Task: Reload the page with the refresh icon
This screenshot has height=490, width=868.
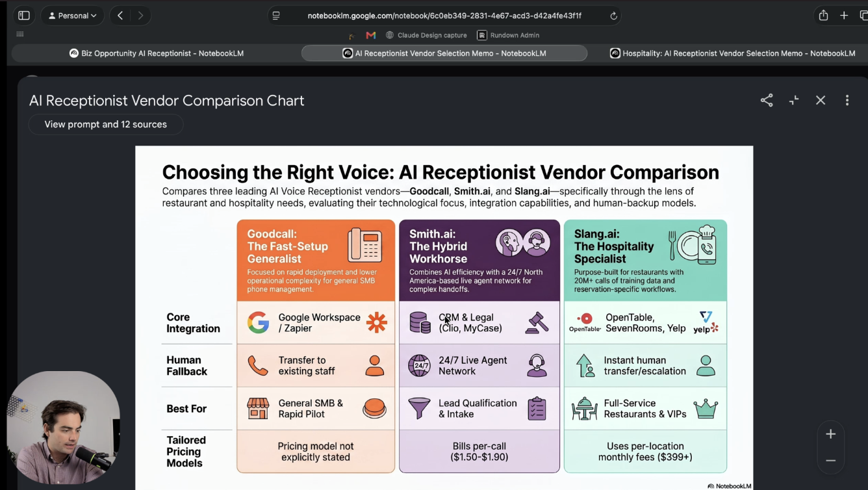Action: (x=613, y=16)
